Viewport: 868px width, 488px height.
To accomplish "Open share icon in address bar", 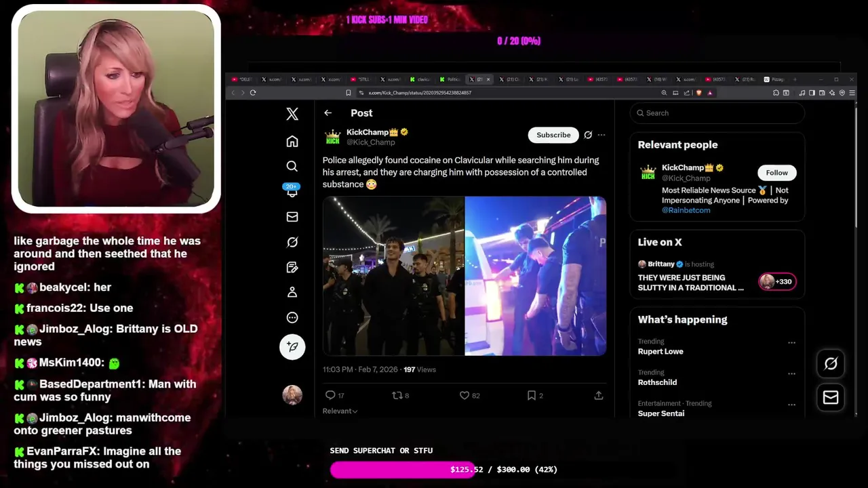I will coord(686,93).
